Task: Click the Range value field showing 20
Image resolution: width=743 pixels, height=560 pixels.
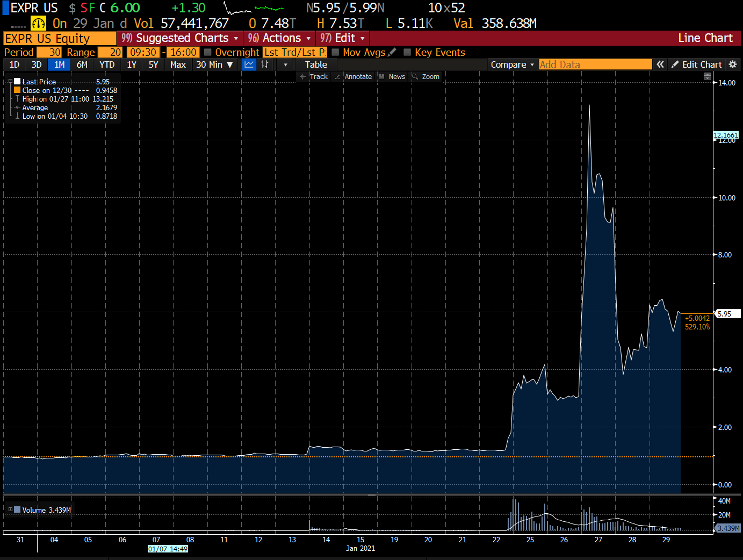Action: coord(110,52)
